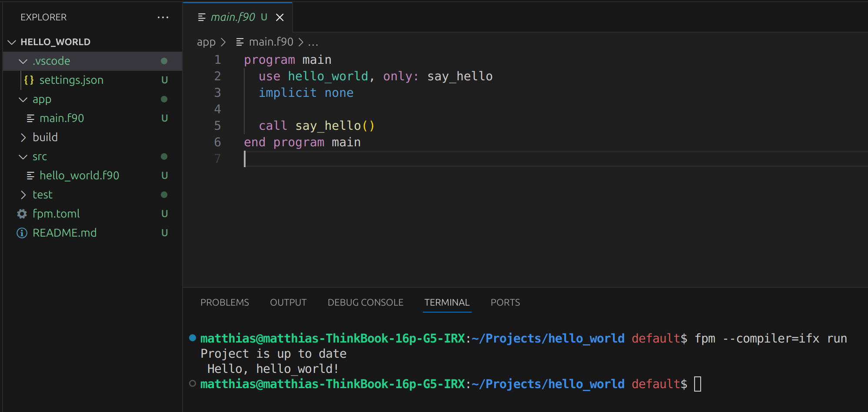Click breadcrumb file icon before main.f90
Screen dimensions: 868x412
point(240,42)
